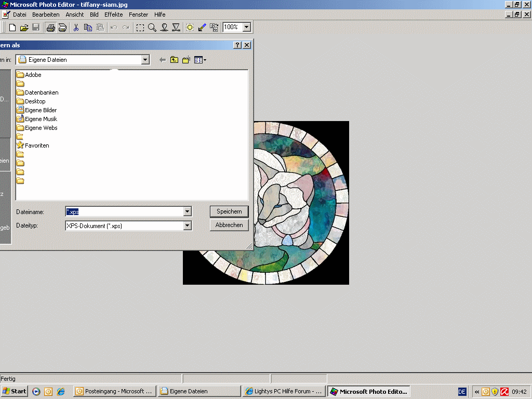The height and width of the screenshot is (399, 532).
Task: Open the Bild menu
Action: click(94, 15)
